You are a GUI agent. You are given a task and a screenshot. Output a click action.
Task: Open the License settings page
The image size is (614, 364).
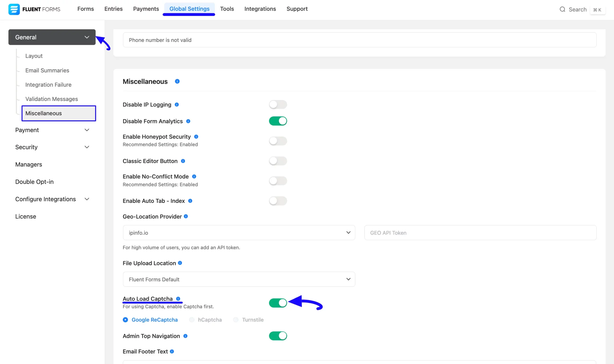click(25, 217)
